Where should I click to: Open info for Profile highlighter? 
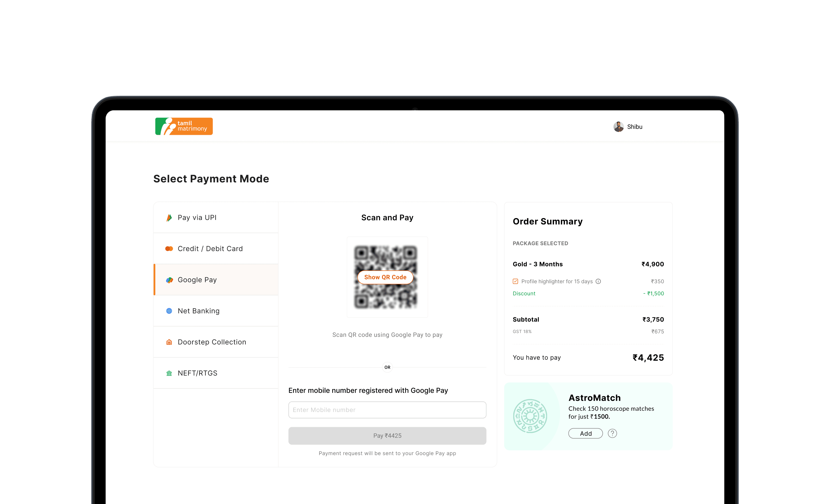tap(598, 281)
